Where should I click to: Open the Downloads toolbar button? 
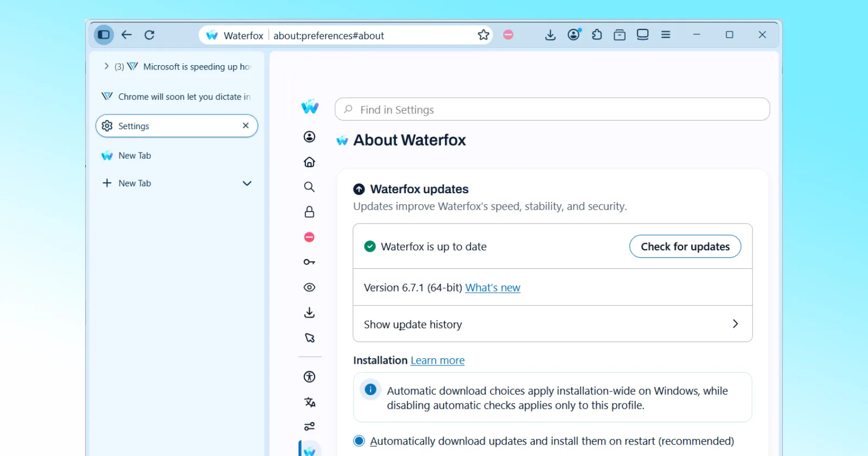[x=550, y=35]
